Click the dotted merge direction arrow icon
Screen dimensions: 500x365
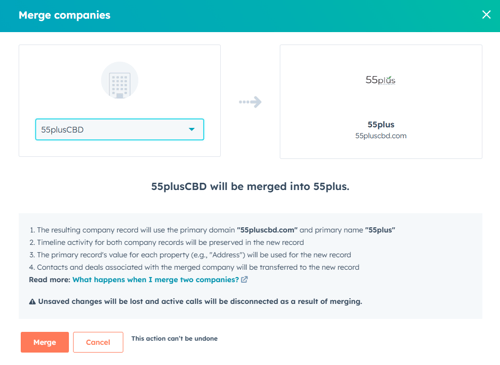(x=250, y=102)
